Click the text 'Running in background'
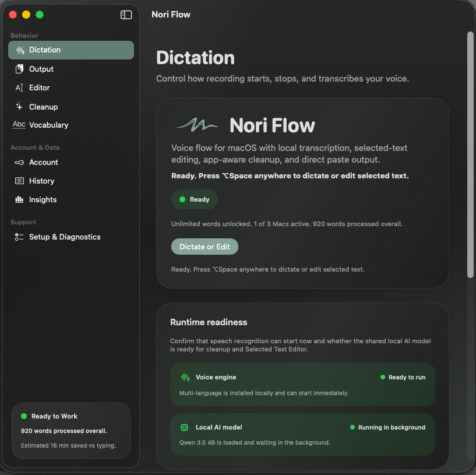This screenshot has height=475, width=476. [x=392, y=427]
